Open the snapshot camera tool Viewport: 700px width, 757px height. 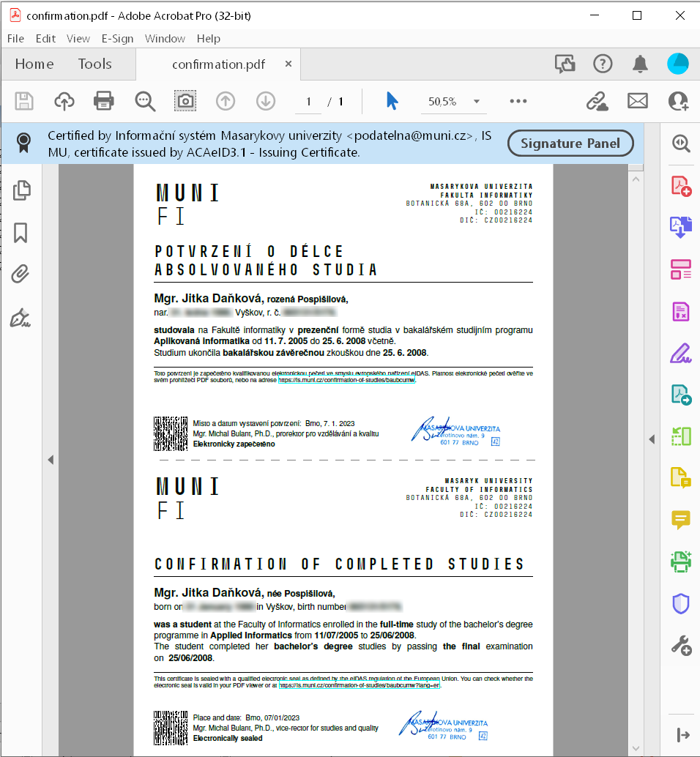185,101
